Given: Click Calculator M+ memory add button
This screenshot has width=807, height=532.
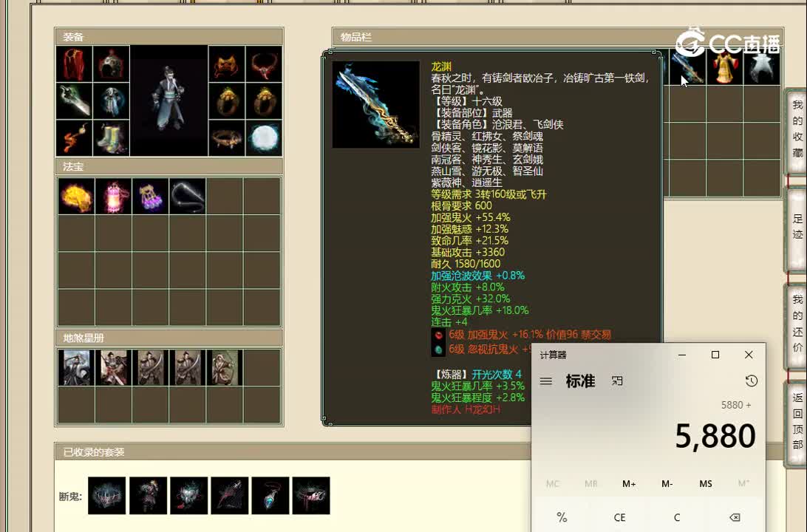Looking at the screenshot, I should tap(629, 484).
